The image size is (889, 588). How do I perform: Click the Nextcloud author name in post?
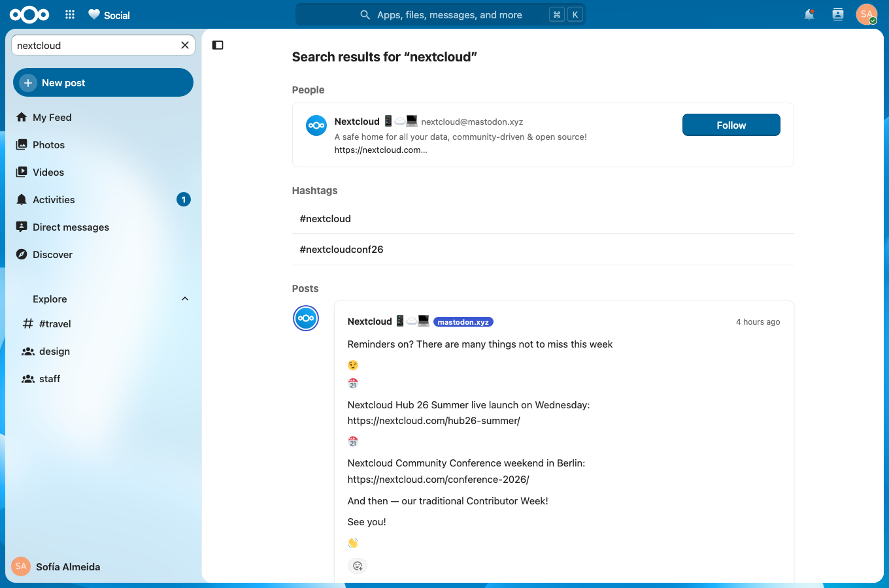point(370,321)
